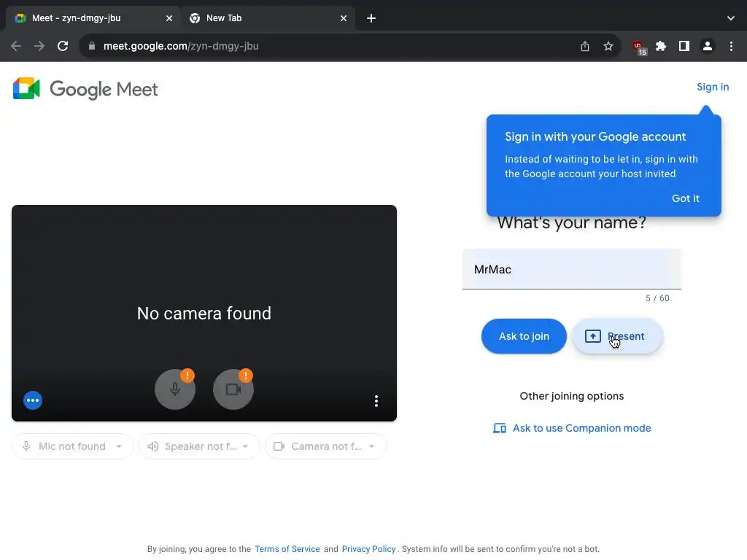Open the Extensions puzzle piece menu
Image resolution: width=747 pixels, height=560 pixels.
[661, 46]
